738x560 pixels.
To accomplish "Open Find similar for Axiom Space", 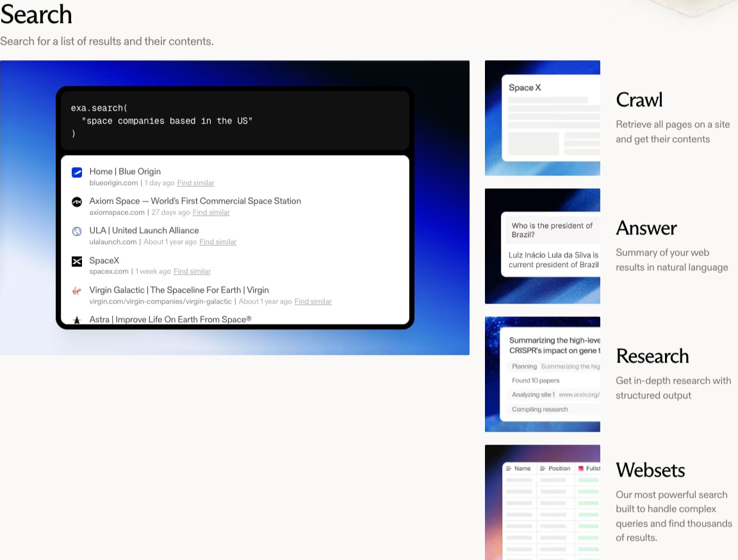I will (x=211, y=212).
